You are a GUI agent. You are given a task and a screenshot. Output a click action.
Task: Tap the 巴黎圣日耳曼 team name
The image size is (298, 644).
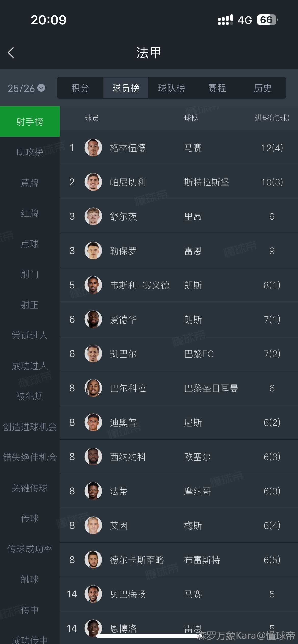point(211,388)
